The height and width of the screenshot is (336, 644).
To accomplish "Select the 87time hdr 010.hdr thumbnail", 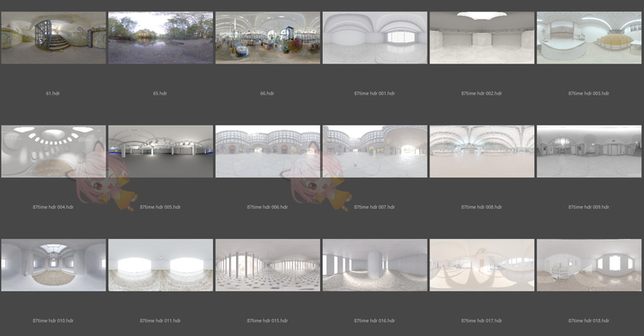I will (53, 266).
